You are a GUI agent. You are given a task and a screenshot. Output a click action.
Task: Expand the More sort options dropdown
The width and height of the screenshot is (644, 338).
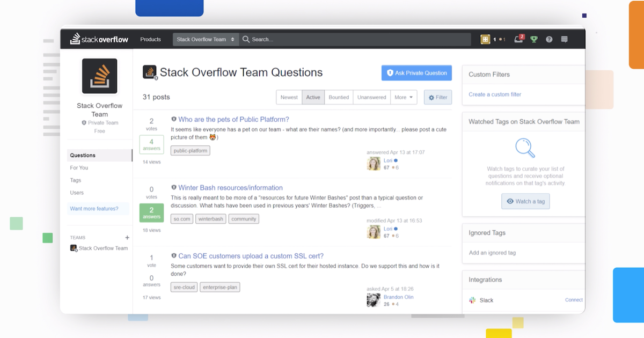tap(404, 97)
